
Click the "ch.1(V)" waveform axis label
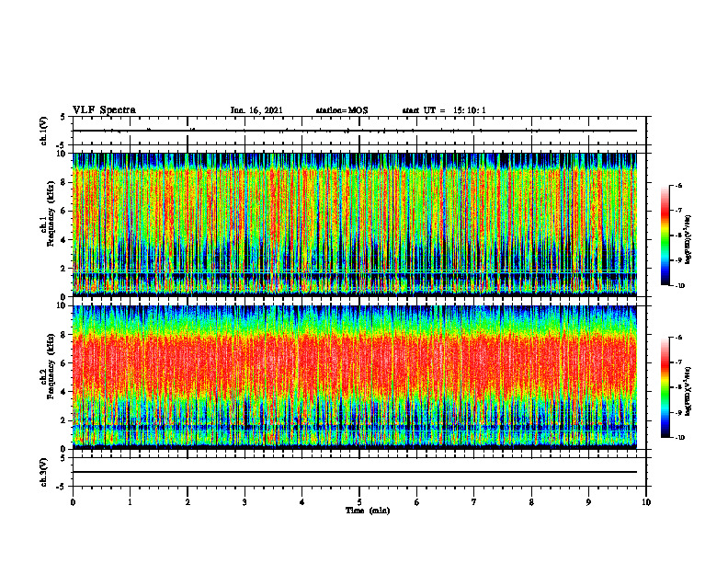click(44, 131)
